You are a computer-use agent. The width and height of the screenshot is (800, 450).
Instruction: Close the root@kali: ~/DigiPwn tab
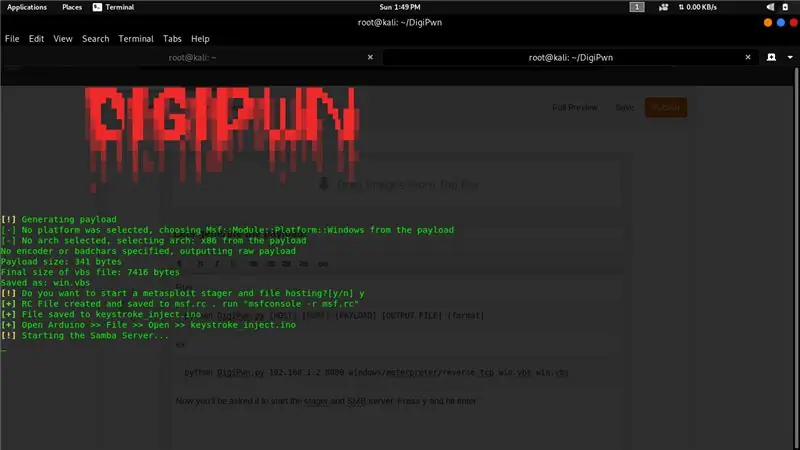click(748, 57)
